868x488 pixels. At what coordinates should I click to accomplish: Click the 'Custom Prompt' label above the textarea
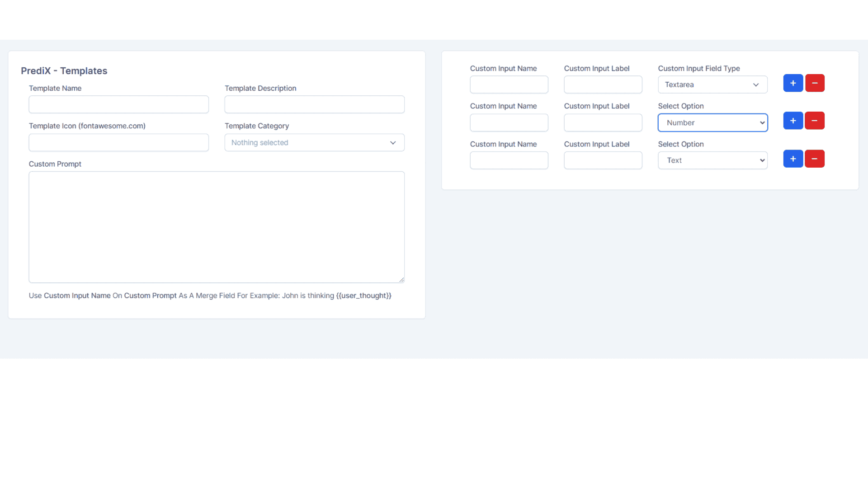click(x=55, y=164)
